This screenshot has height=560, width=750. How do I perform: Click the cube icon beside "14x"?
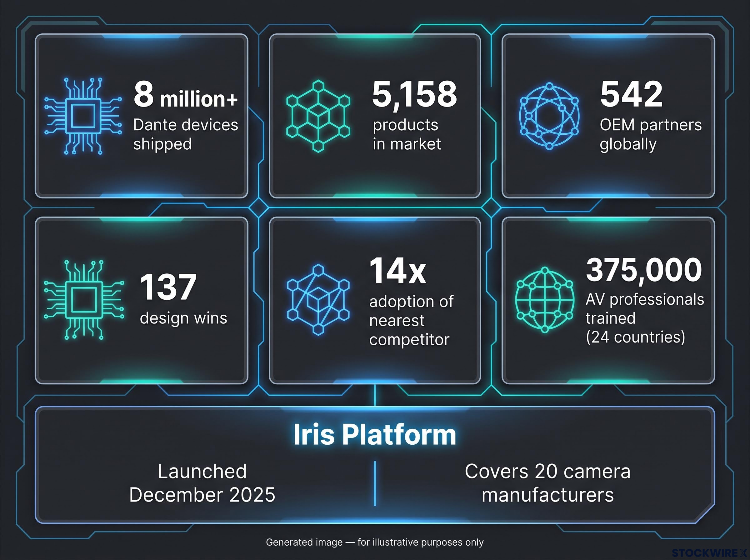coord(318,300)
